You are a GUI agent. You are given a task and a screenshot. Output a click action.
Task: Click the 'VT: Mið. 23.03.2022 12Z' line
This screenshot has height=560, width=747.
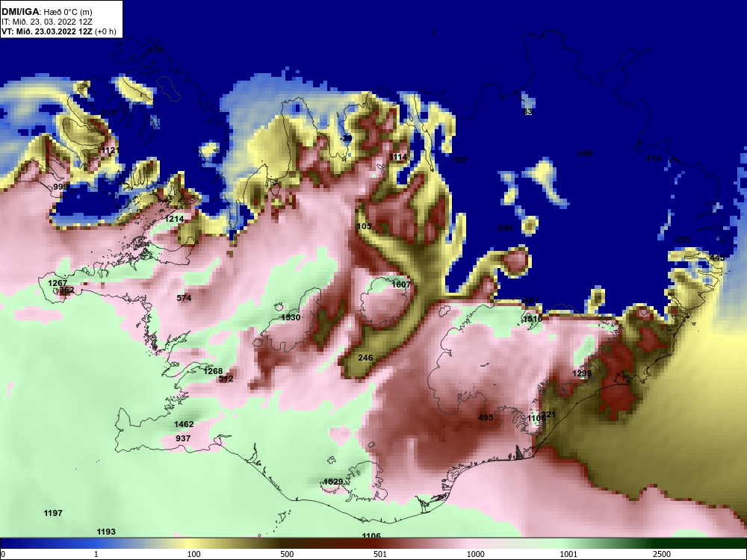pyautogui.click(x=48, y=31)
